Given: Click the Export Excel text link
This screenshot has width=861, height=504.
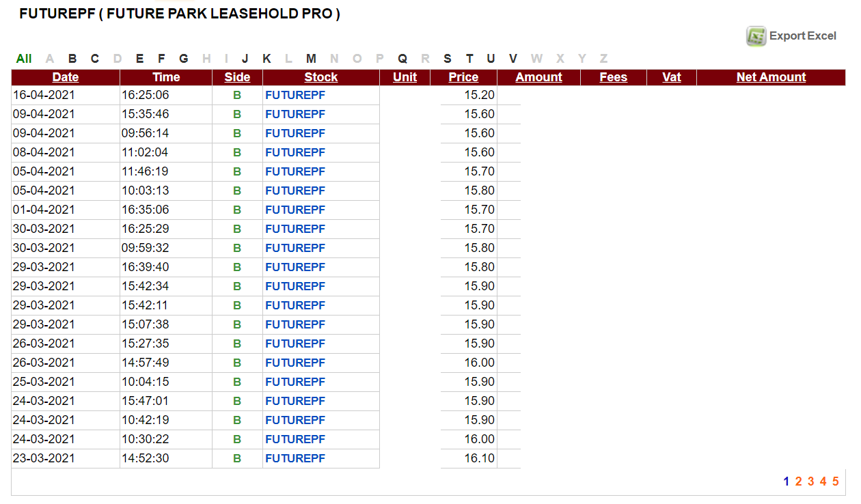Looking at the screenshot, I should coord(803,36).
